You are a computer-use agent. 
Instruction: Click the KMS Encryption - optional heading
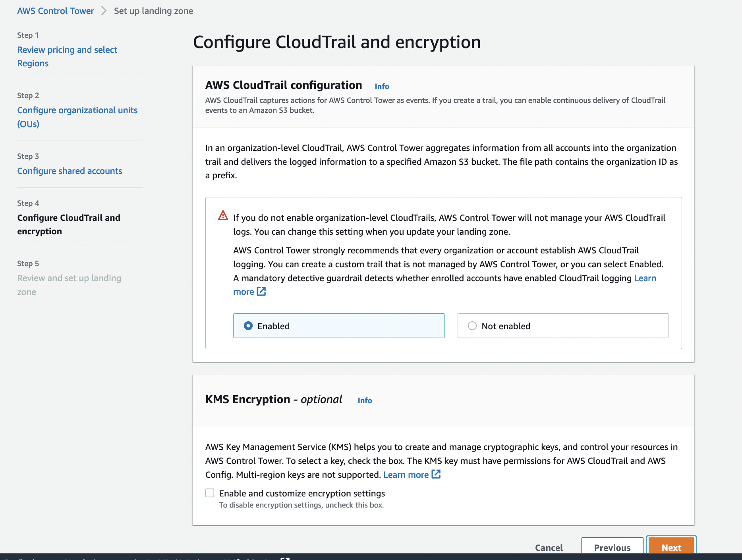click(x=274, y=399)
